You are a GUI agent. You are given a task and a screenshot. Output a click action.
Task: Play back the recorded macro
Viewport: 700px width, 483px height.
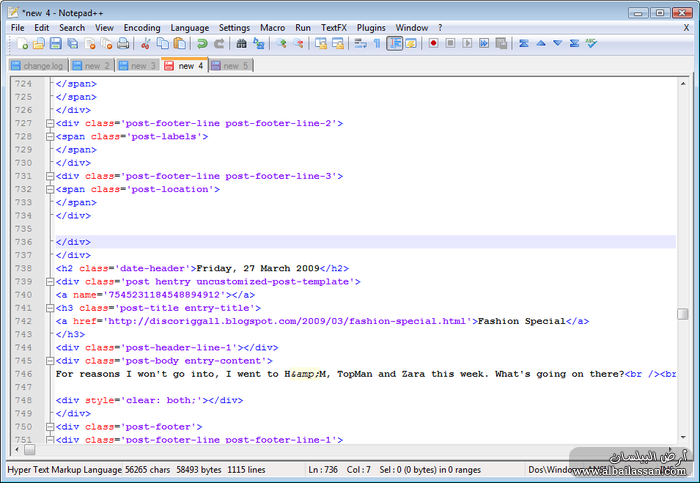tap(467, 43)
